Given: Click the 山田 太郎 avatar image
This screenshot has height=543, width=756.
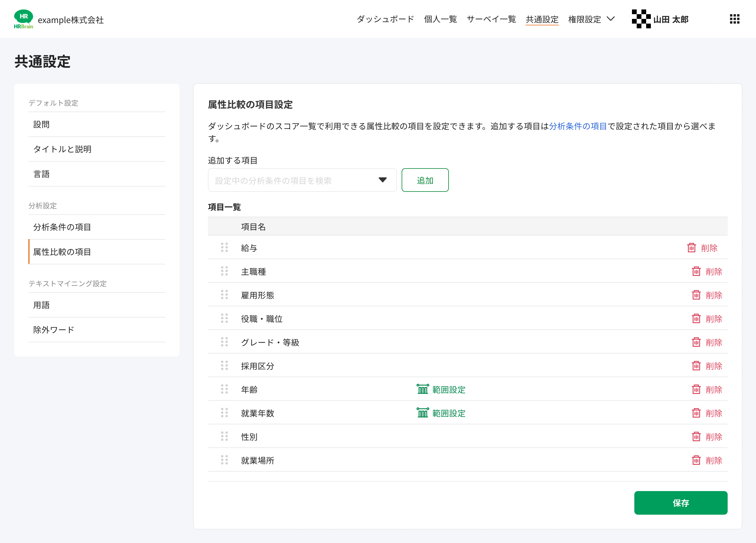Looking at the screenshot, I should tap(641, 19).
